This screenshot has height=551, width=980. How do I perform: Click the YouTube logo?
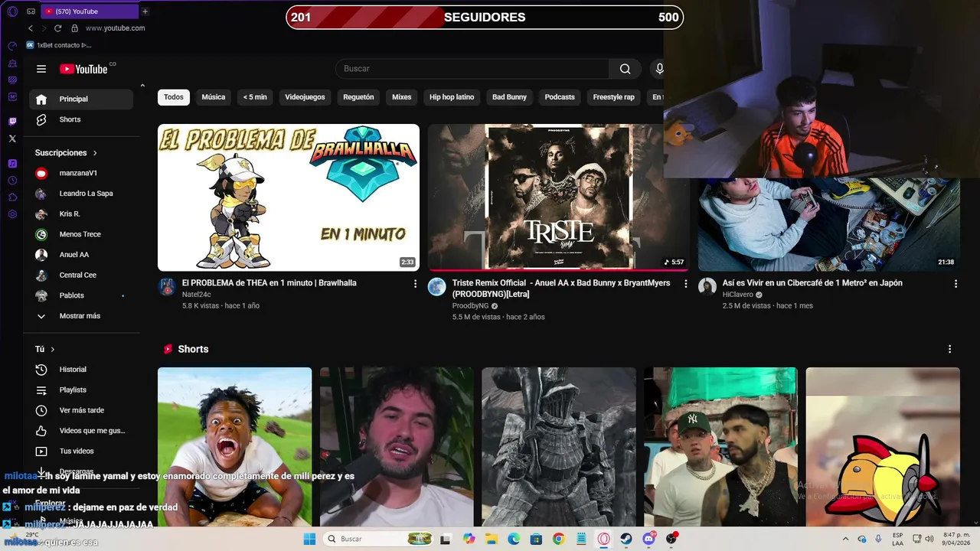83,69
